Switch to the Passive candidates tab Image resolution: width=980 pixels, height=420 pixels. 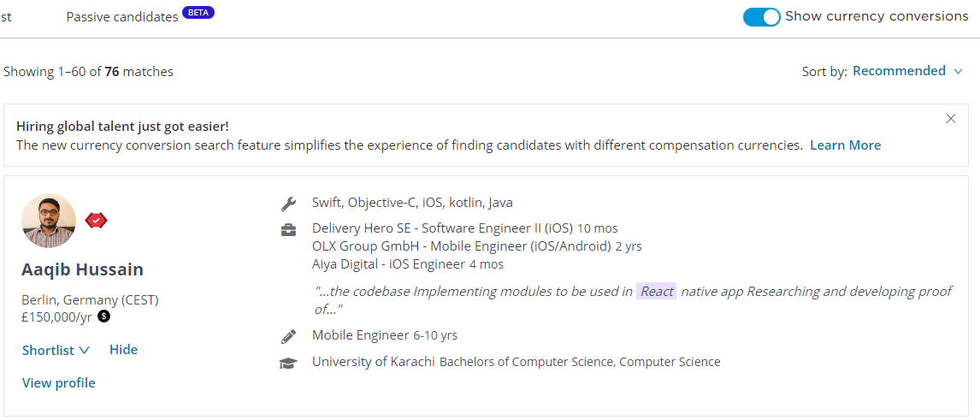pyautogui.click(x=122, y=17)
